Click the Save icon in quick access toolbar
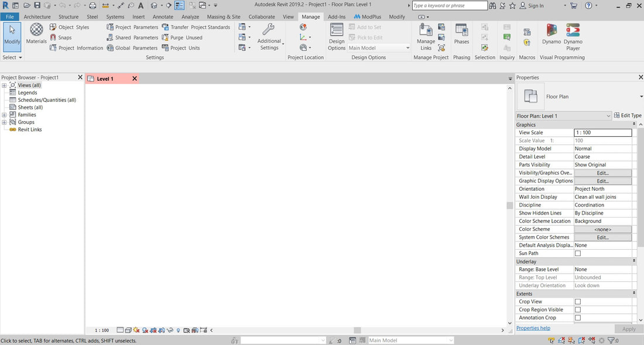644x345 pixels. (37, 5)
